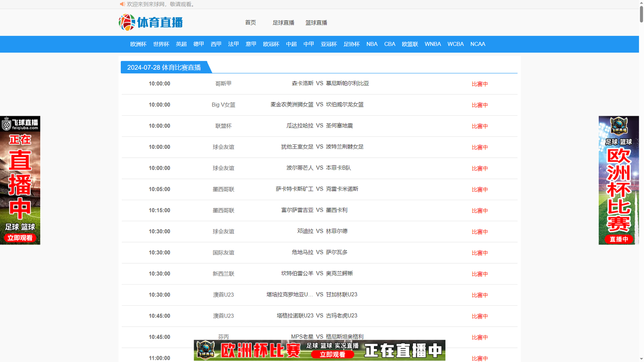Image resolution: width=644 pixels, height=362 pixels.
Task: Select NCAA in the blue menu
Action: tap(478, 44)
